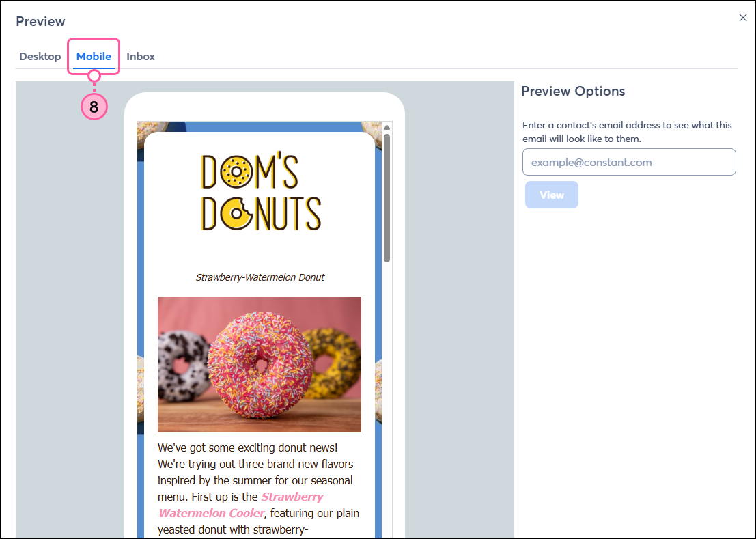Close the Preview dialog
Viewport: 756px width, 539px height.
coord(742,18)
